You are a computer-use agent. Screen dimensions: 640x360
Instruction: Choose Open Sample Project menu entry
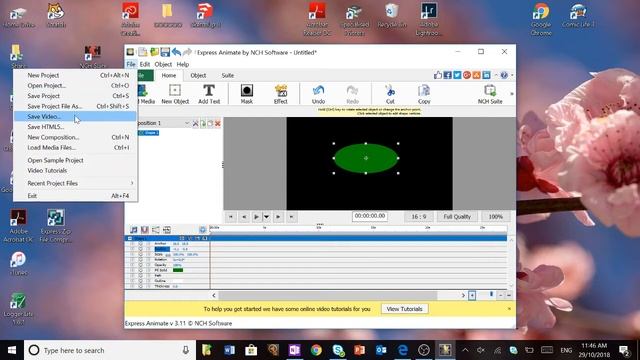click(75, 160)
